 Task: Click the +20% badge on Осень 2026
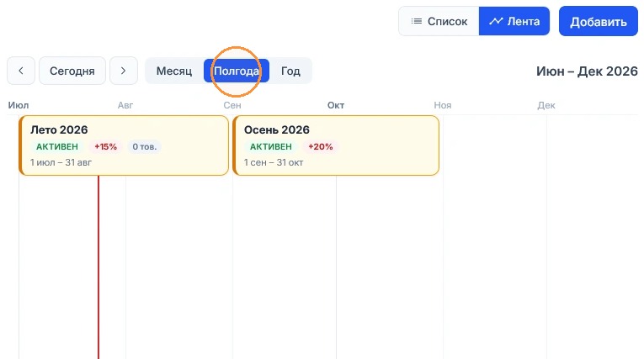(321, 146)
